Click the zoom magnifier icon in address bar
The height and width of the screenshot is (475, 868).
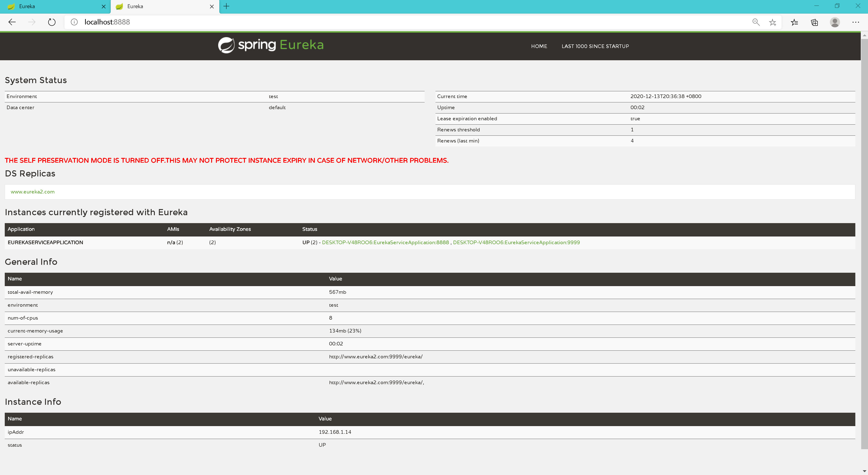tap(756, 22)
